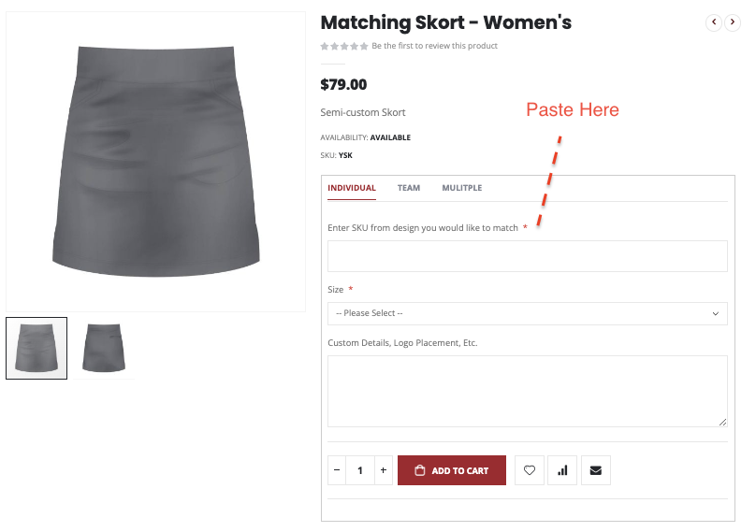The height and width of the screenshot is (532, 756).
Task: Select the second skort thumbnail
Action: click(103, 348)
